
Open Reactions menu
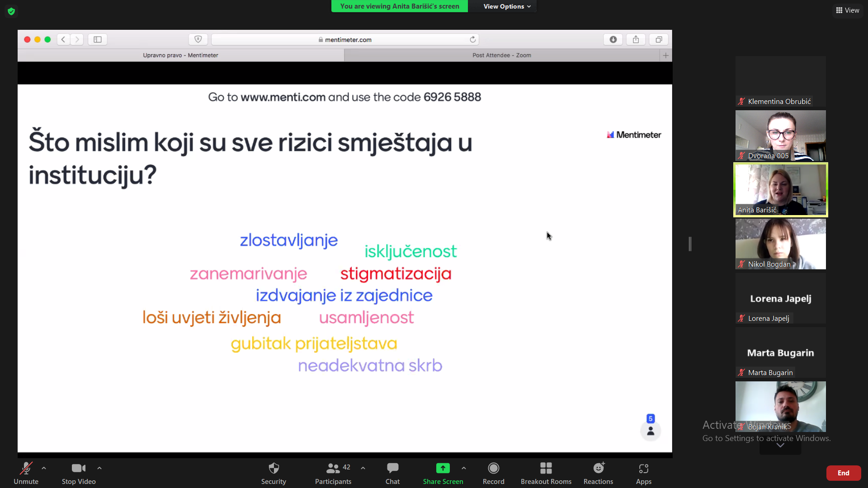click(598, 473)
